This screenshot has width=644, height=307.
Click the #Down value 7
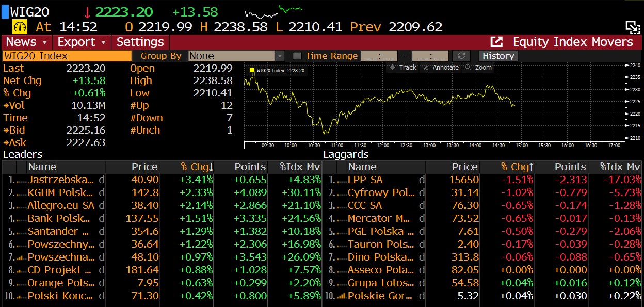229,118
